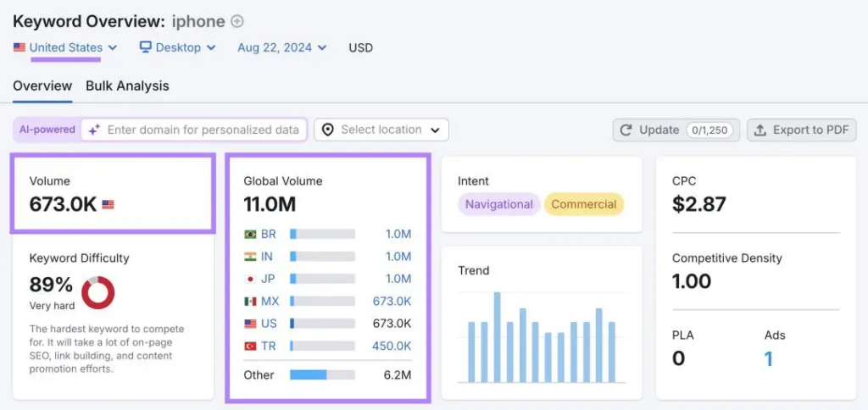Click the plus icon next to iphone keyword
This screenshot has width=868, height=410.
point(237,21)
